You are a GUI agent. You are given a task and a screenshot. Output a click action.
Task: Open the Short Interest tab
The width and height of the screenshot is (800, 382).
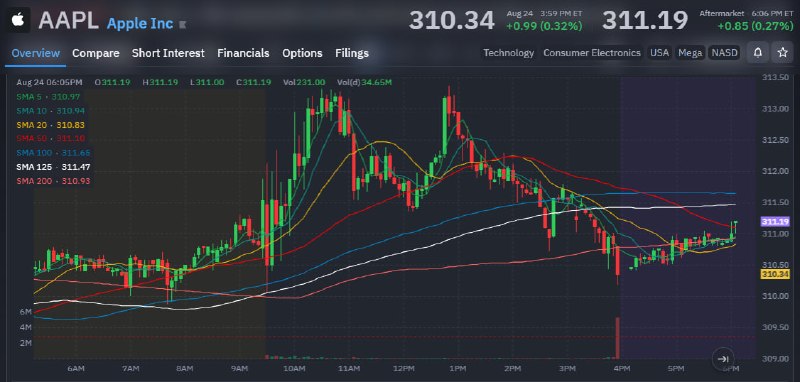(x=168, y=53)
